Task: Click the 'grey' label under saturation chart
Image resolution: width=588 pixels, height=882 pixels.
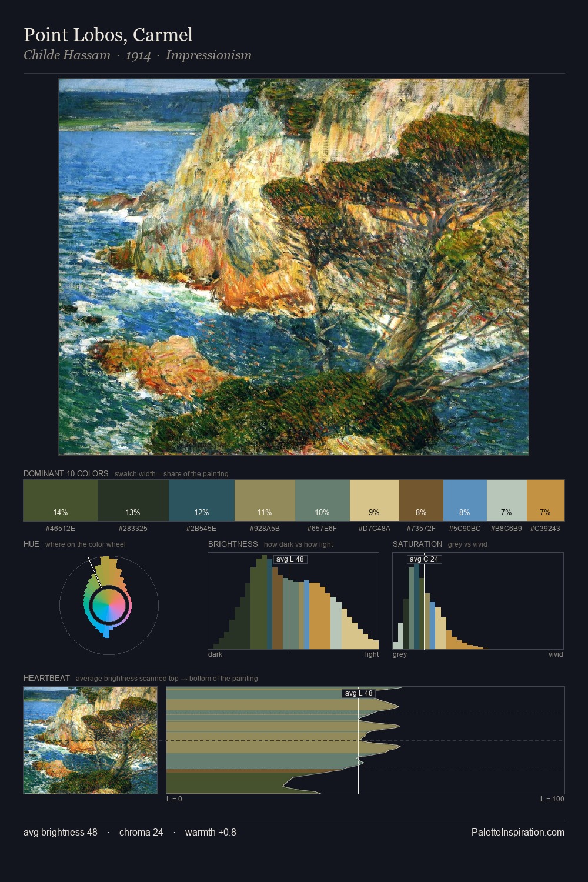Action: click(400, 654)
